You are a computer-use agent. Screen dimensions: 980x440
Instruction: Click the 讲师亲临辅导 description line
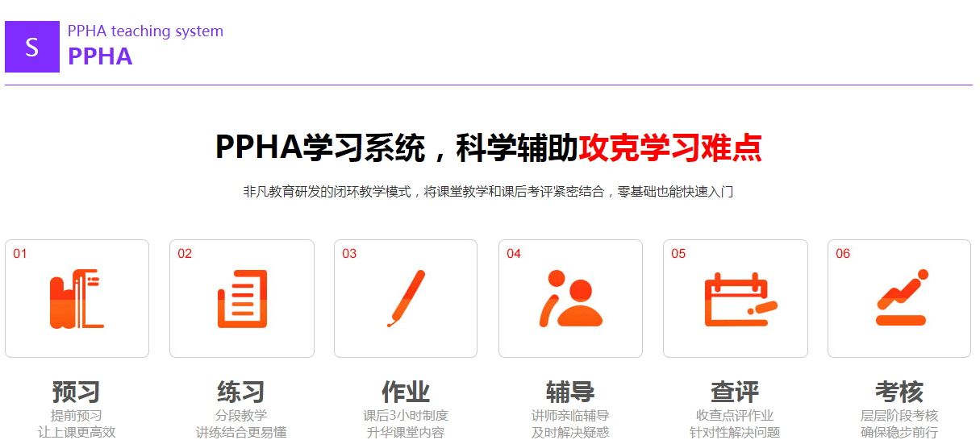(570, 416)
